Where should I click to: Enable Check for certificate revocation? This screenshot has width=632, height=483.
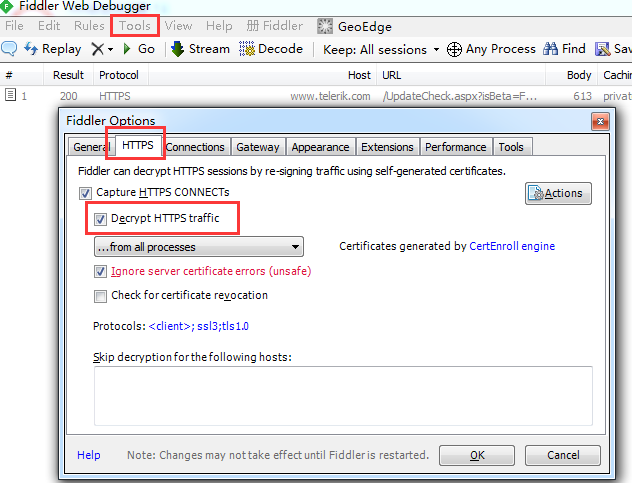100,296
